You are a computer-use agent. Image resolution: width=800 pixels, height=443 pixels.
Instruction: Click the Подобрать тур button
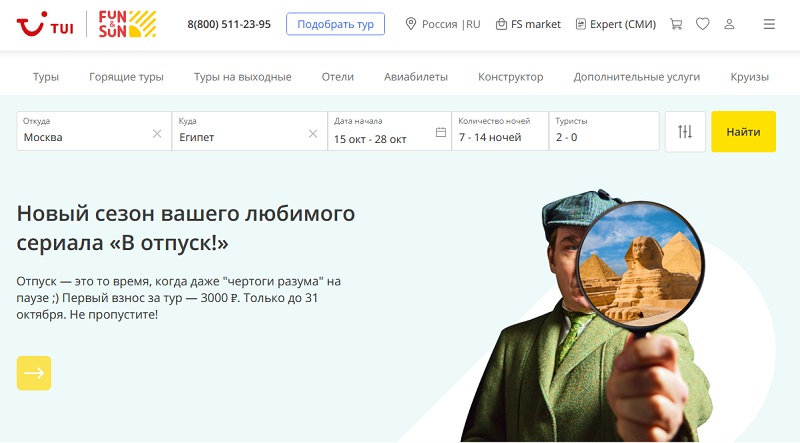(335, 24)
